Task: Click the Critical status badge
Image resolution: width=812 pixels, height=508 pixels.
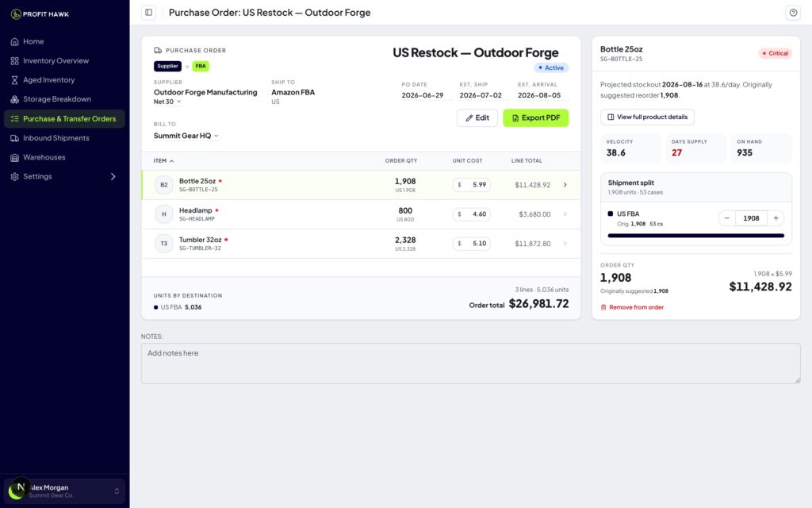Action: 775,53
